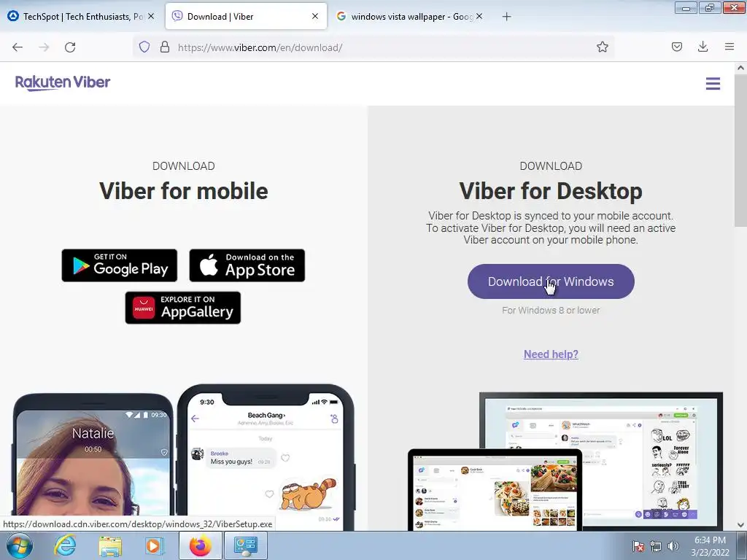Click the Firefox taskbar button

click(x=200, y=545)
